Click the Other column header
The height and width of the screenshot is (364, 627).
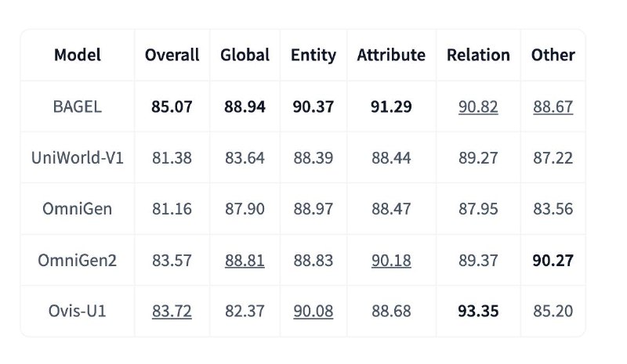[x=553, y=55]
